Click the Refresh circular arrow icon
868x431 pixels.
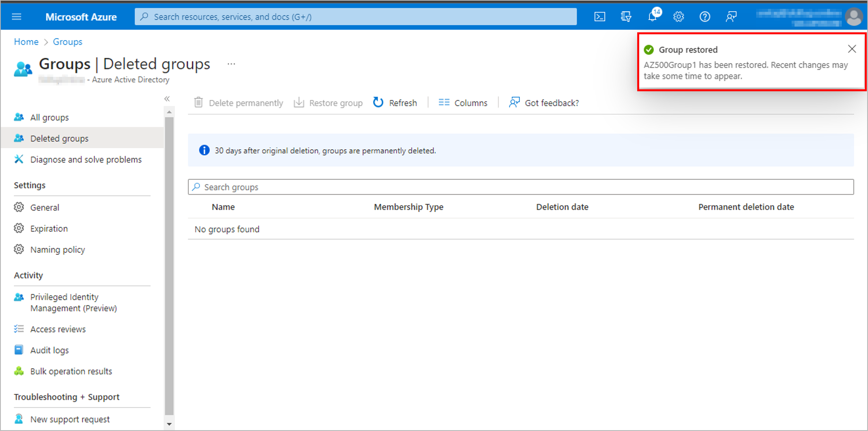point(378,102)
